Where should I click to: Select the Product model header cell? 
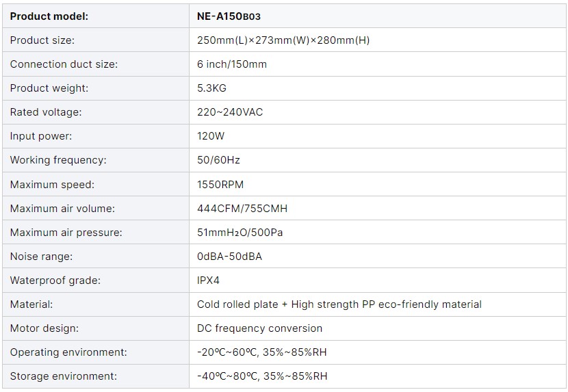coord(96,16)
